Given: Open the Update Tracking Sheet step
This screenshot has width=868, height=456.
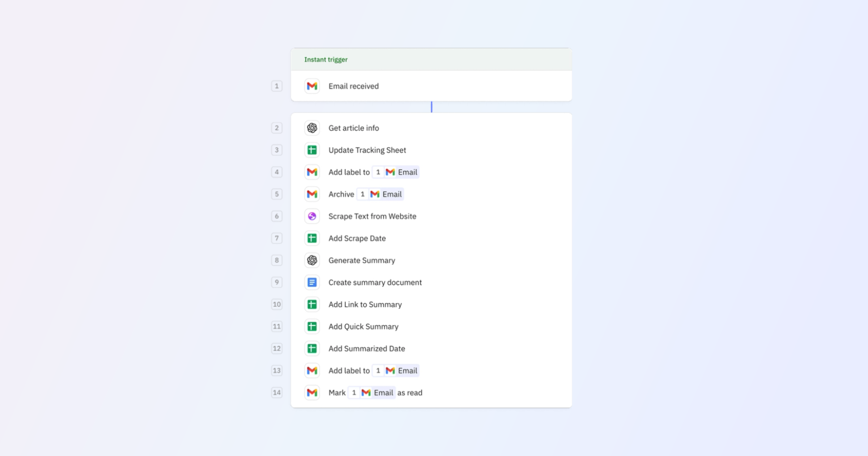Looking at the screenshot, I should coord(367,150).
